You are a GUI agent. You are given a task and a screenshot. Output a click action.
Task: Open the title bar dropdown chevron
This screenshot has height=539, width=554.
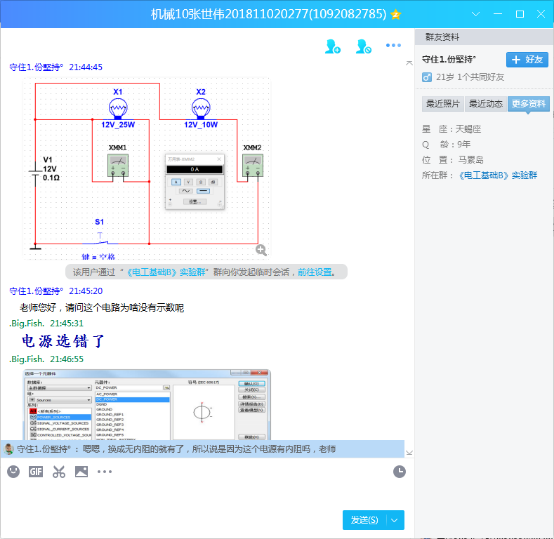[476, 14]
